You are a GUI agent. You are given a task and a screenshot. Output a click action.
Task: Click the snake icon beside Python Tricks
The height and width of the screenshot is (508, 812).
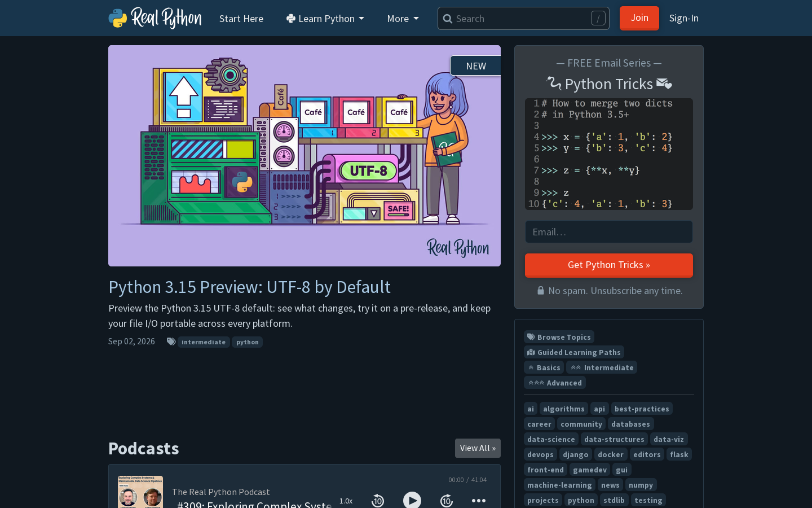tap(554, 84)
